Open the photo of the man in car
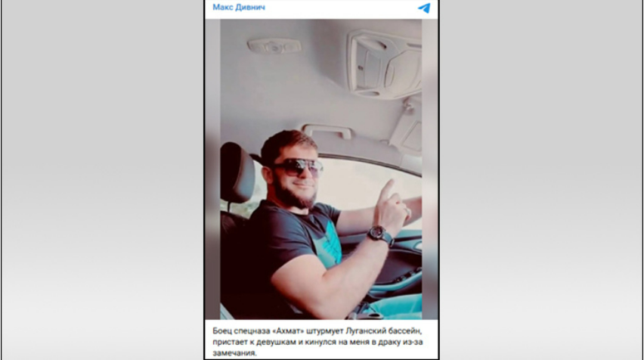Viewport: 644px width, 360px height. [320, 169]
